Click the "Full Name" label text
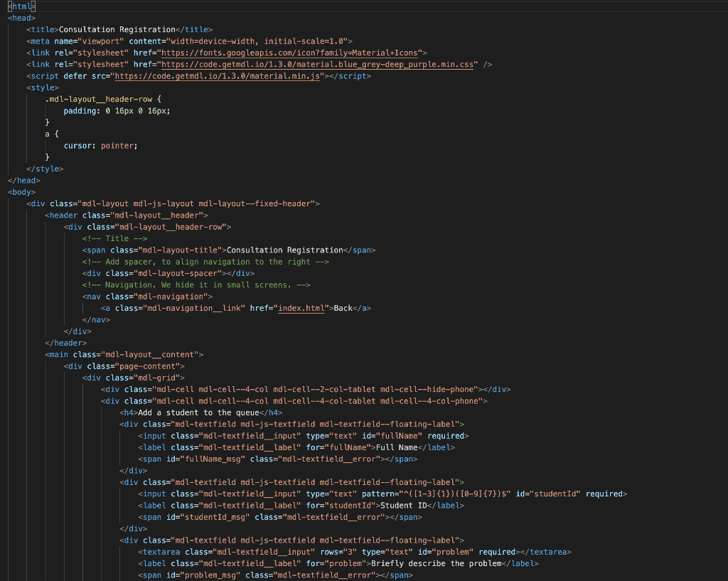Screen dimensions: 728x581 [397, 448]
